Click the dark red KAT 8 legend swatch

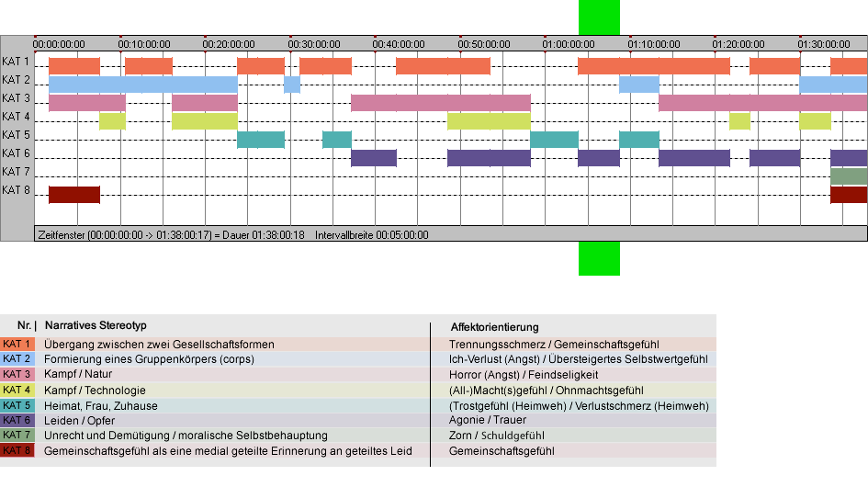[x=17, y=450]
